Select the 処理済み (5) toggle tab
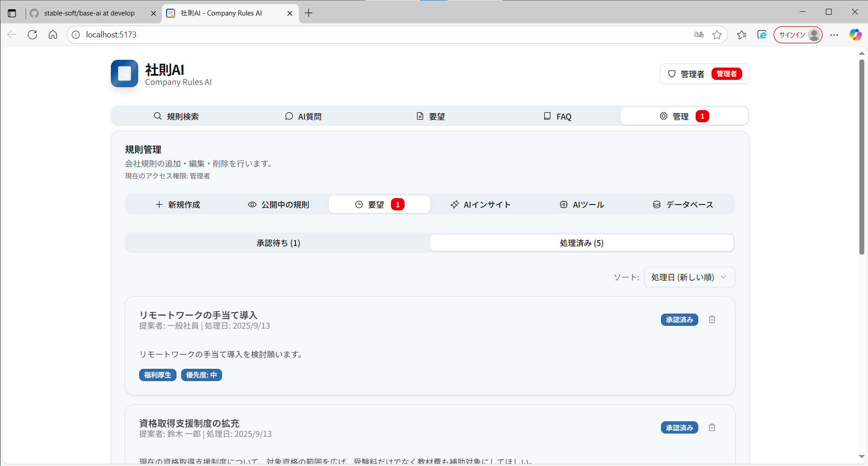 coord(582,243)
